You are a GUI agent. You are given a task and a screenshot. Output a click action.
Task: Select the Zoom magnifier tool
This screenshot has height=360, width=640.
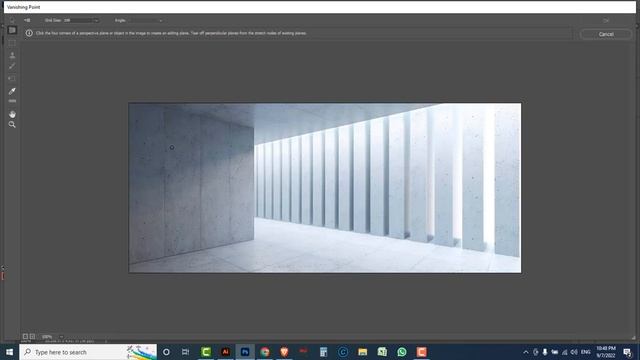click(12, 124)
